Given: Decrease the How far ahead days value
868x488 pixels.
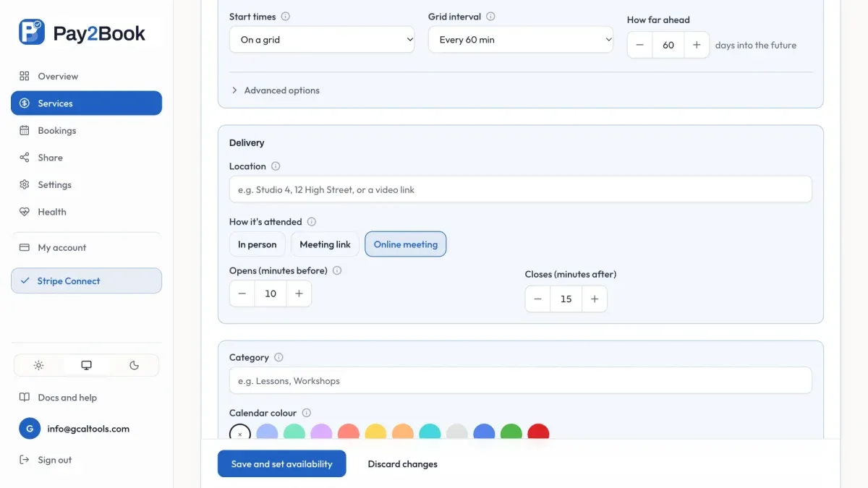Looking at the screenshot, I should (640, 45).
